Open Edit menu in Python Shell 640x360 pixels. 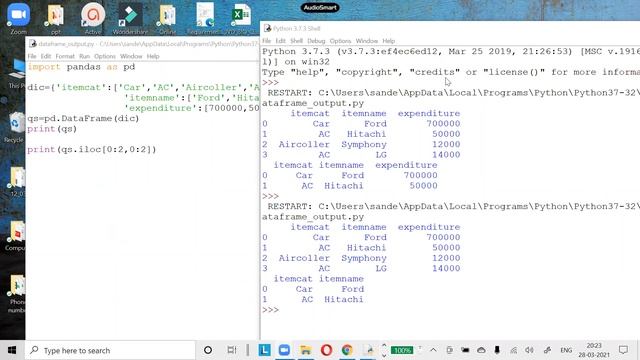pos(280,41)
